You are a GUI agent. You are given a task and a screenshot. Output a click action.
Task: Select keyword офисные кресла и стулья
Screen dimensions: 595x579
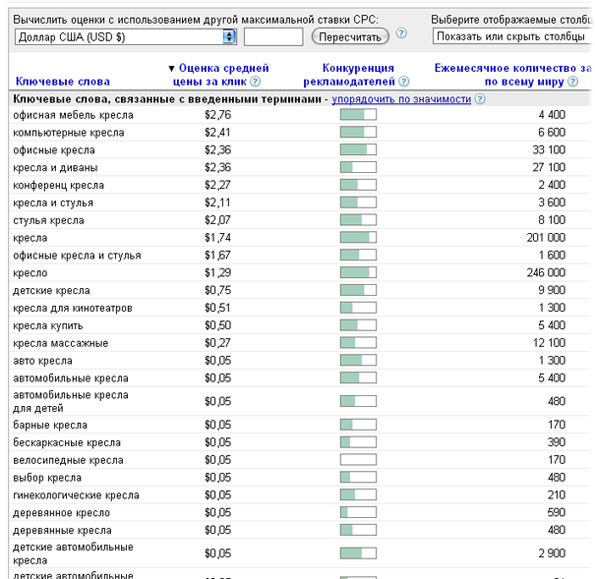(x=77, y=255)
